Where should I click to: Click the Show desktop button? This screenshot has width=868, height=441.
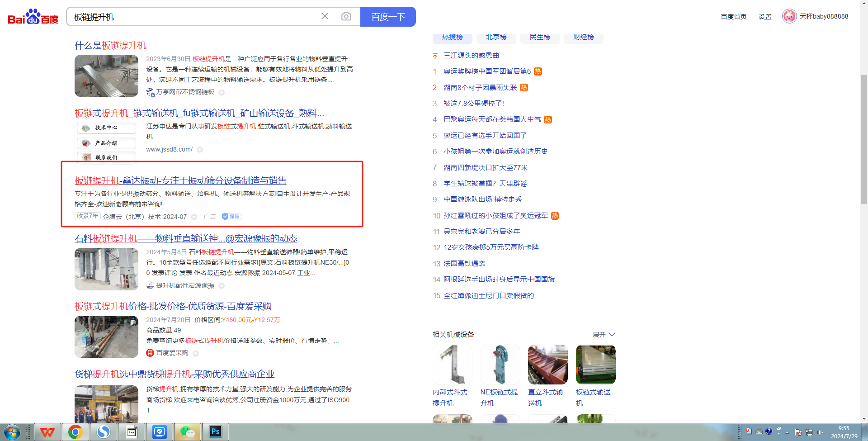(x=863, y=432)
